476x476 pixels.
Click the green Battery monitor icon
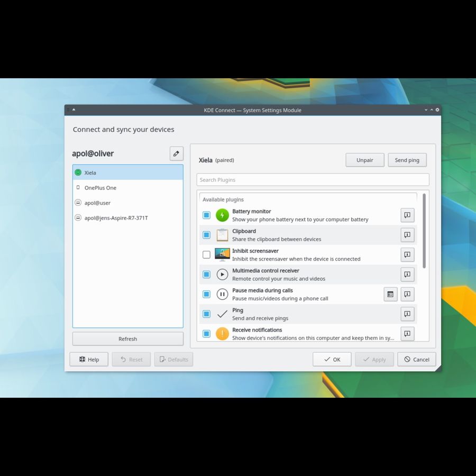click(222, 215)
